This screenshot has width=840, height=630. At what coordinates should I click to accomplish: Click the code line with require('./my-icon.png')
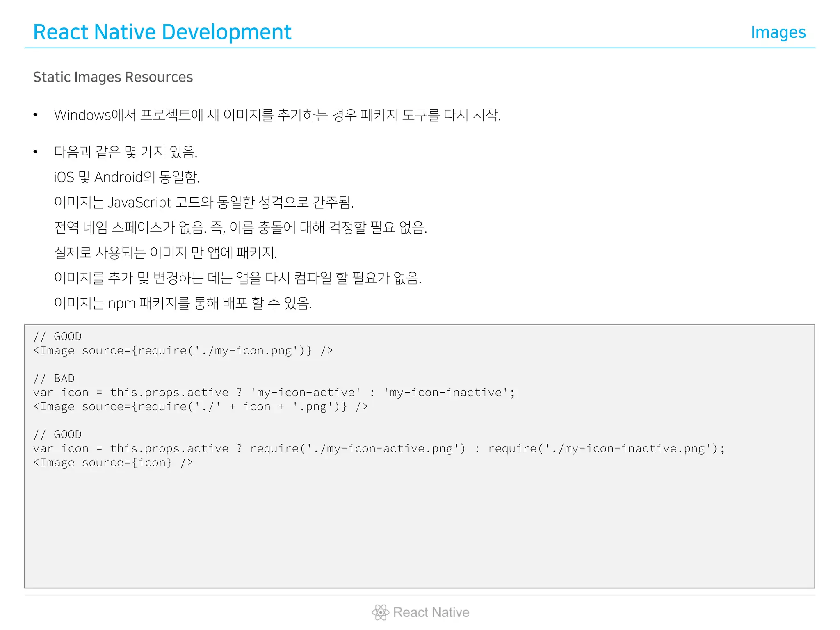(183, 351)
